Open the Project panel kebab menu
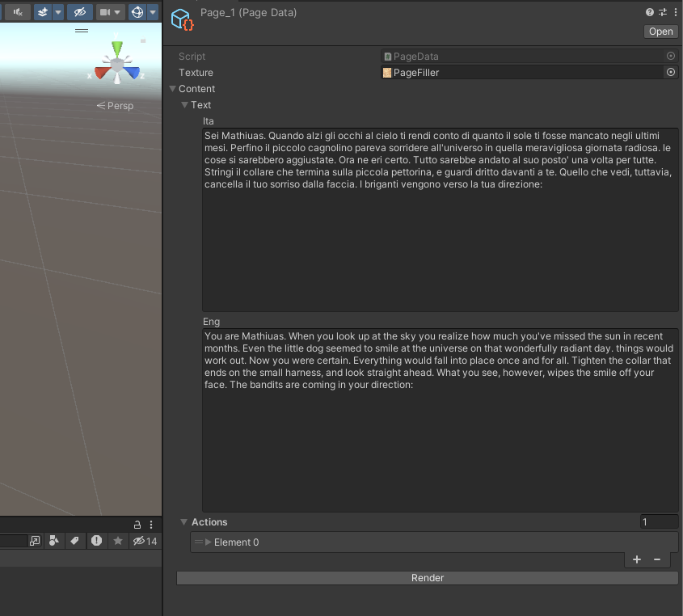Screen dimensions: 683x616 (151, 525)
